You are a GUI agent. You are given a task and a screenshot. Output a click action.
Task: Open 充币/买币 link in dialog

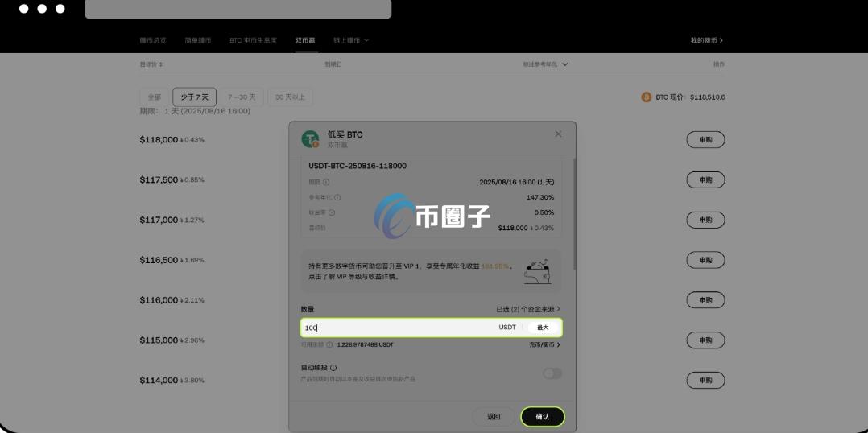tap(544, 344)
